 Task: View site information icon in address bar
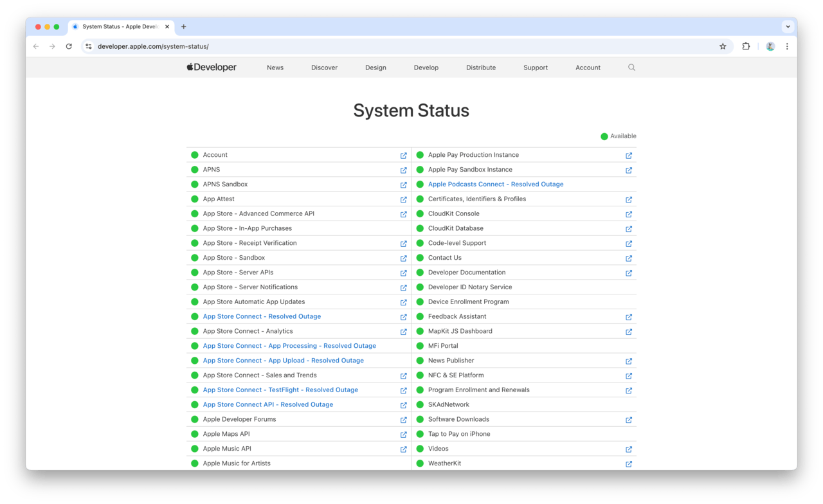(89, 46)
